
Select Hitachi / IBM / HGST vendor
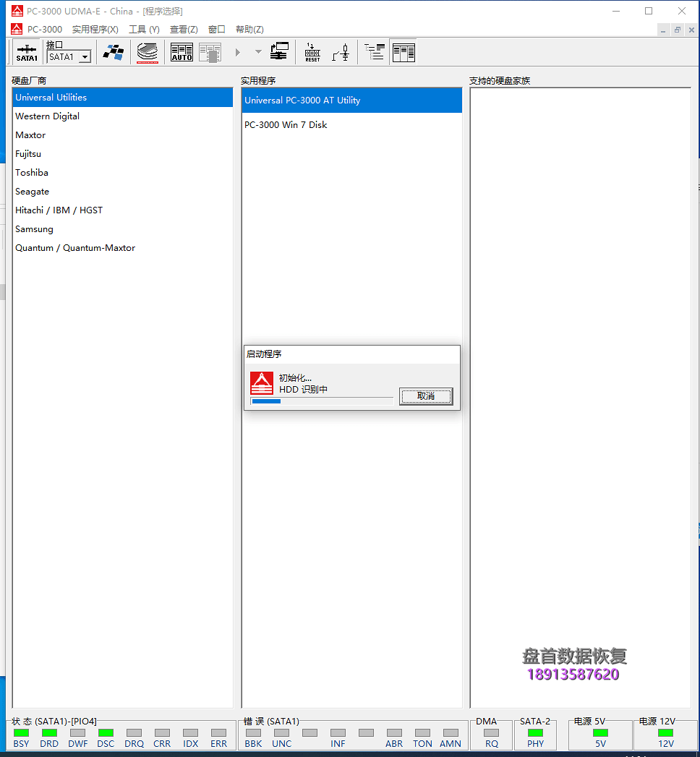tap(123, 210)
